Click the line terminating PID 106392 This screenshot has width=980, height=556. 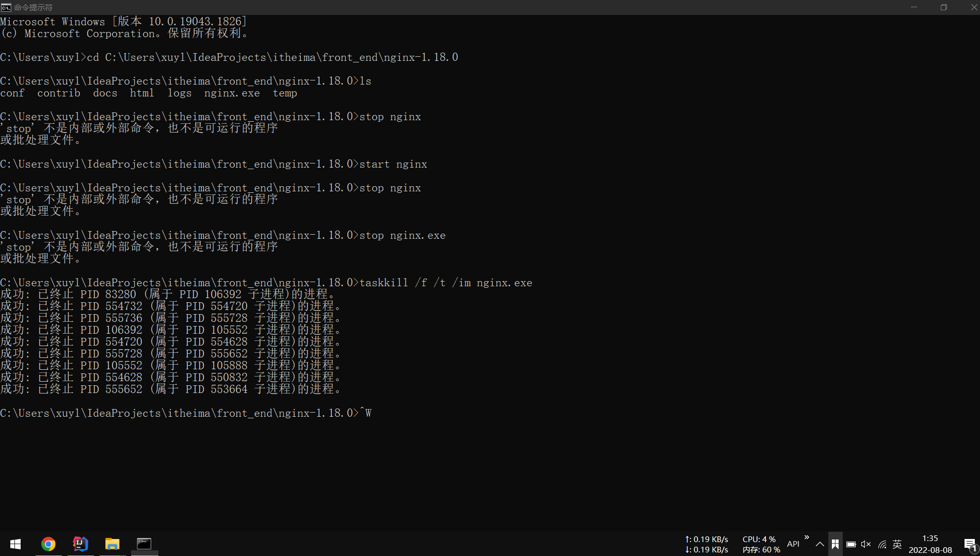(x=170, y=330)
